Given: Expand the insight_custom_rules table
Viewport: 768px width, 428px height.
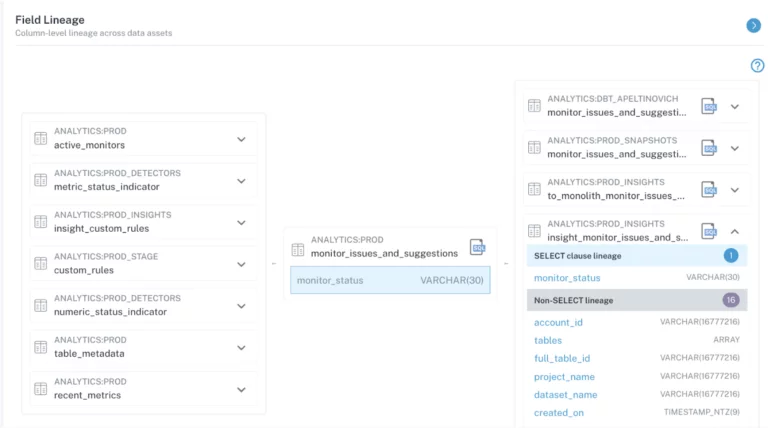Looking at the screenshot, I should [x=241, y=223].
